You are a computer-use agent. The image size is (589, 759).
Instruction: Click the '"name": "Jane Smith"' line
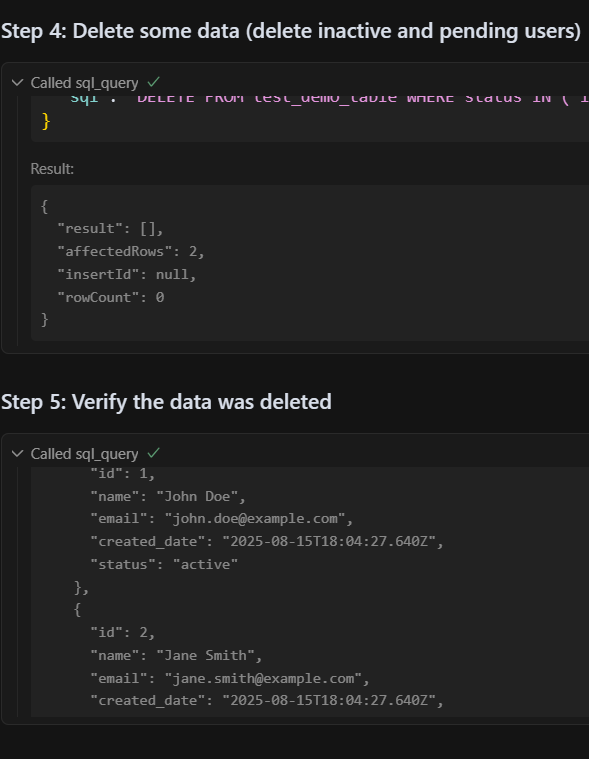(x=176, y=655)
